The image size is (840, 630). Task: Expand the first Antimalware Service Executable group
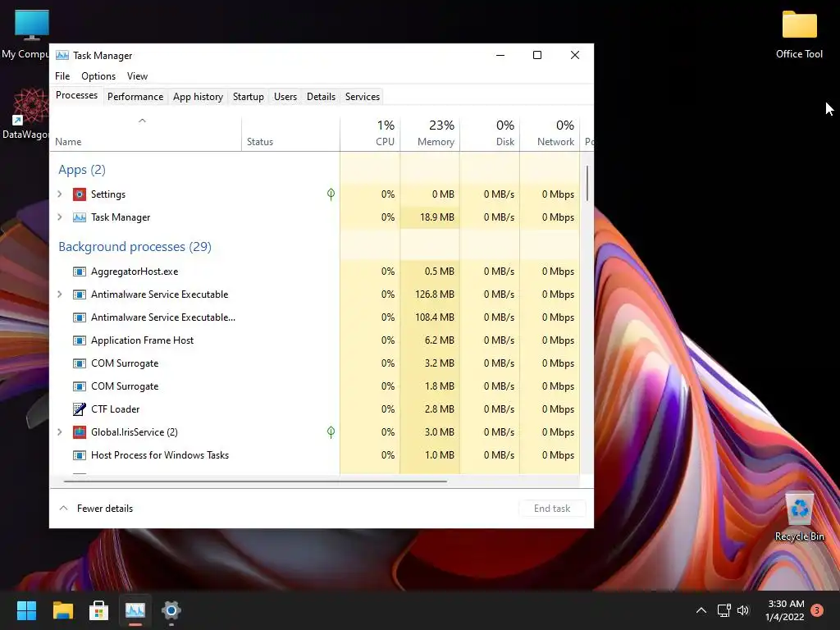(x=59, y=294)
